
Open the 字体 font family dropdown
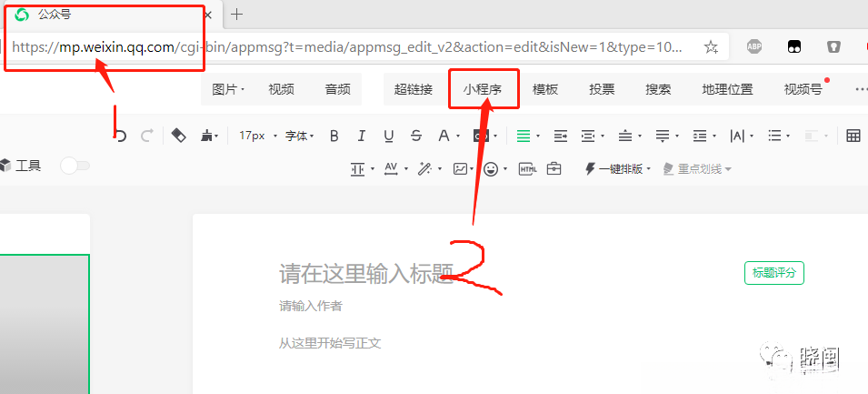pos(299,136)
